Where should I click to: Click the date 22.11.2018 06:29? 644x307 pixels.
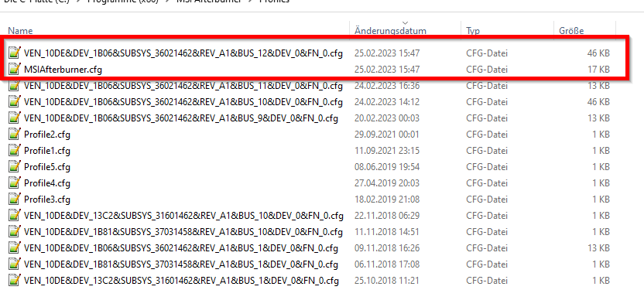click(387, 216)
